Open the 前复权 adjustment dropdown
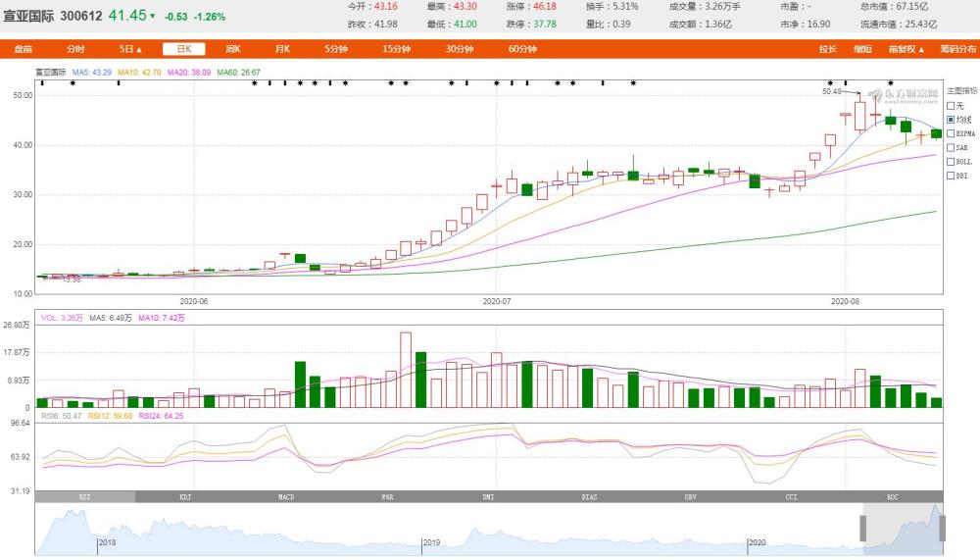Viewport: 980px width, 560px height. pyautogui.click(x=906, y=49)
